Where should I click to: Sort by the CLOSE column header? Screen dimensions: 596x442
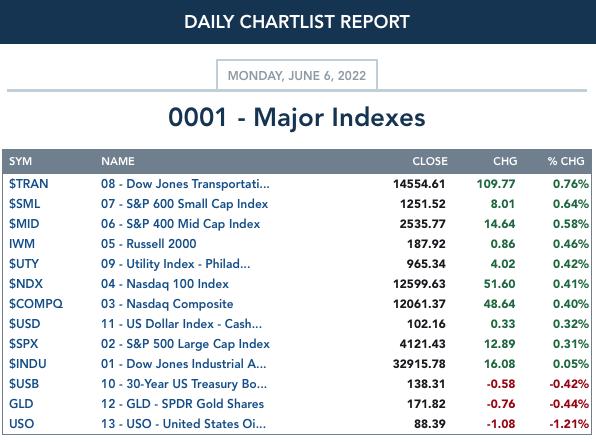pyautogui.click(x=430, y=161)
